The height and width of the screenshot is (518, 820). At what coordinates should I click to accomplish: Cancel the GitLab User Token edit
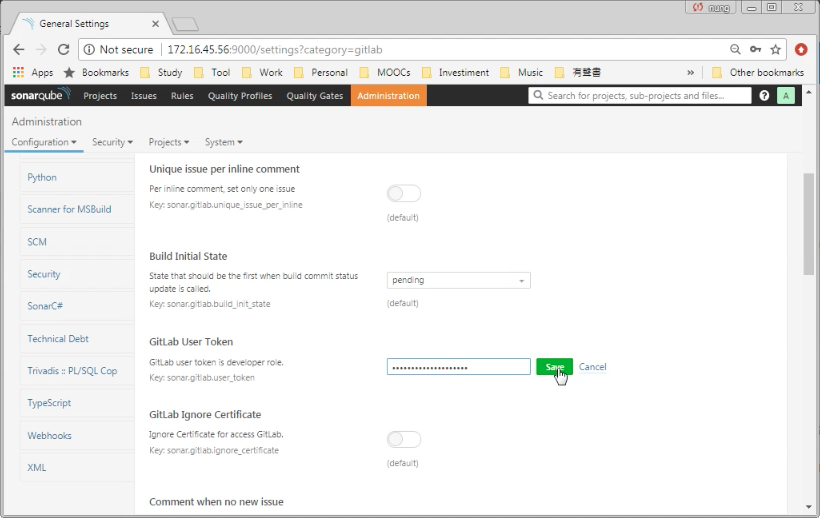(x=593, y=367)
